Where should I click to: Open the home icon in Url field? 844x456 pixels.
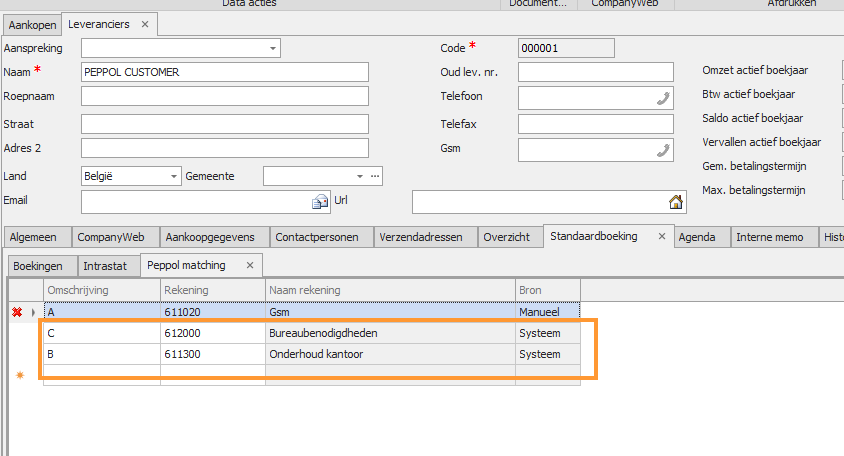tap(676, 202)
